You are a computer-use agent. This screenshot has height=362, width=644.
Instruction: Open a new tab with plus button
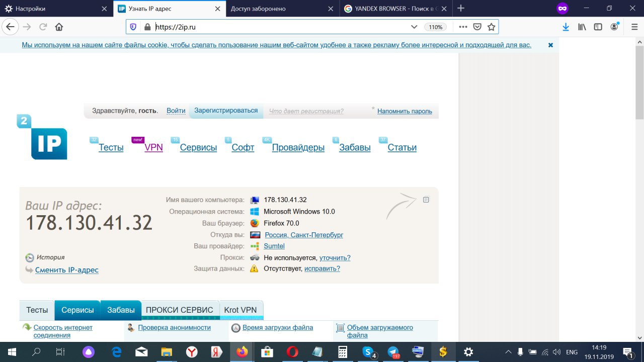tap(461, 8)
